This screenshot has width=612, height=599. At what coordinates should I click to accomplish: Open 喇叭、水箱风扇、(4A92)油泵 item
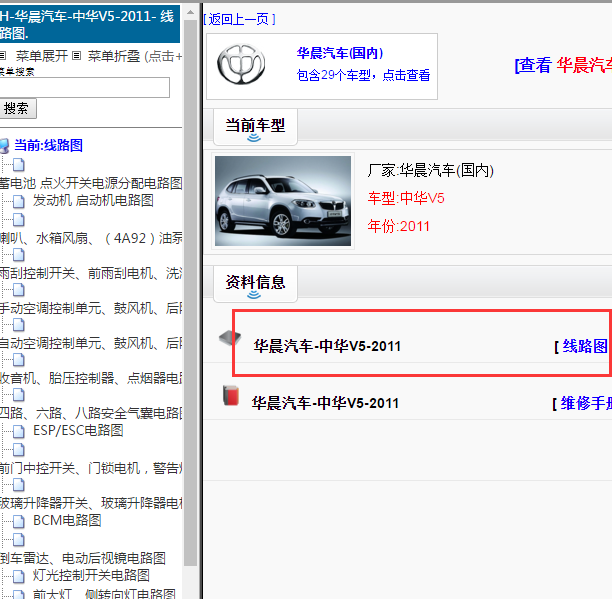91,238
